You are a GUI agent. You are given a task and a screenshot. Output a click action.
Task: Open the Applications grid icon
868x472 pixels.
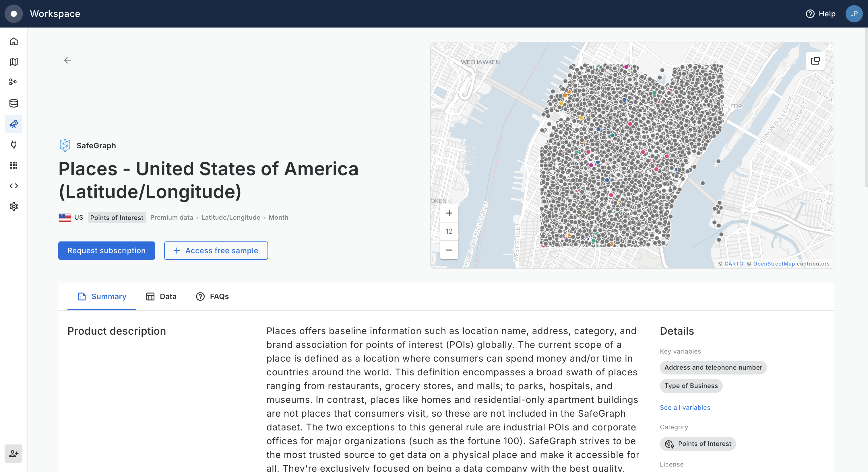point(13,165)
